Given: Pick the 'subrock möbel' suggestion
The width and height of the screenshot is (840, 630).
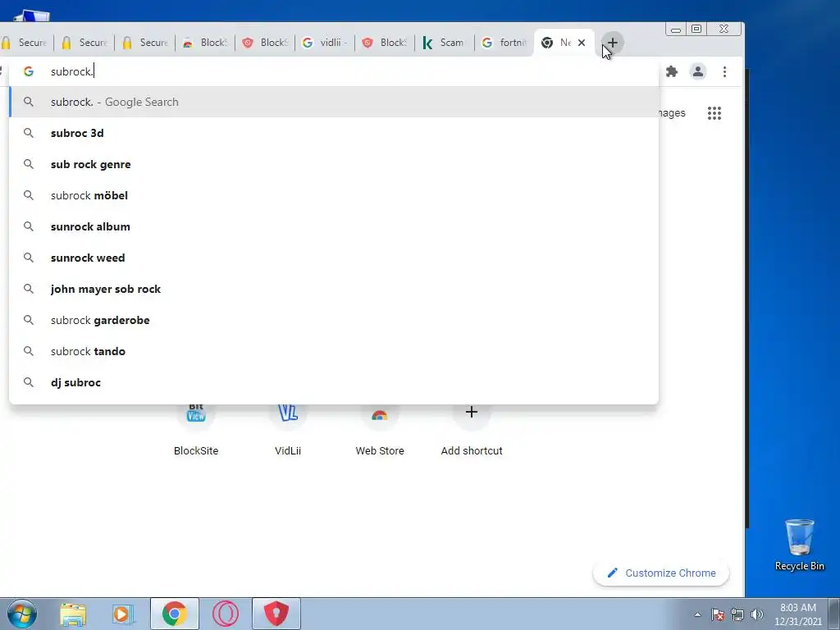Looking at the screenshot, I should coord(334,195).
